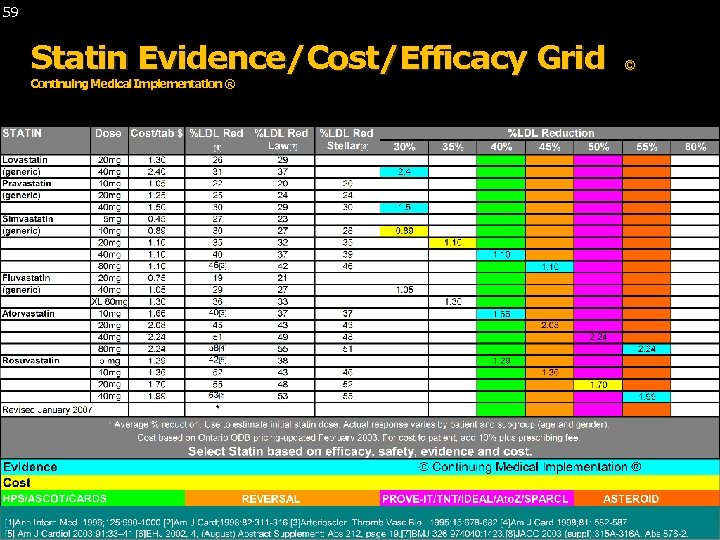Select the 60% reduction column header

click(x=695, y=147)
